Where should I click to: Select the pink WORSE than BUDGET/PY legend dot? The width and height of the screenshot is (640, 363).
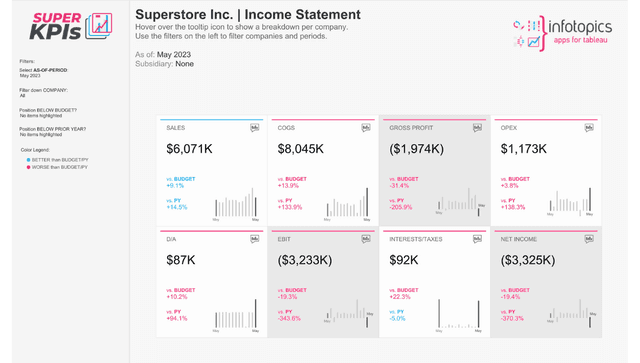28,167
